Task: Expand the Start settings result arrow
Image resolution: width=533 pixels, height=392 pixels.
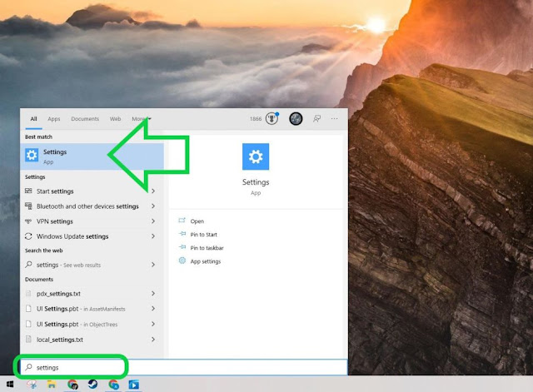Action: (153, 191)
